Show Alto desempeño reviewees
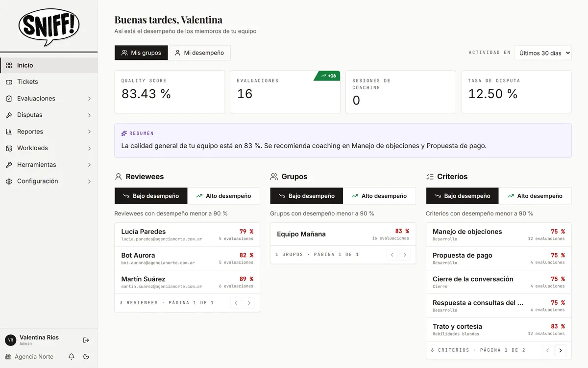This screenshot has width=588, height=368. pyautogui.click(x=223, y=196)
